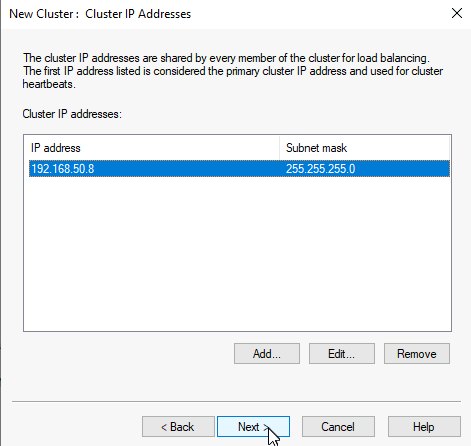Cancel the New Cluster wizard
471x446 pixels.
pyautogui.click(x=338, y=426)
